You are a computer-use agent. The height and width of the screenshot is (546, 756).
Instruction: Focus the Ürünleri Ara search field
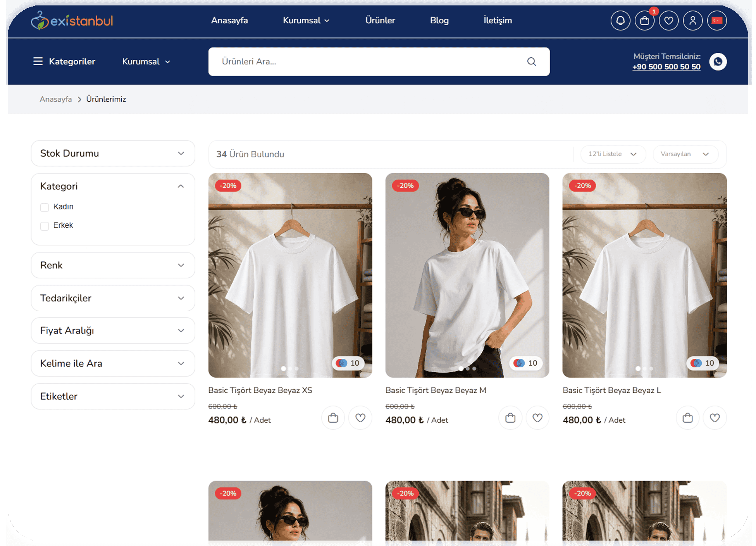click(379, 62)
